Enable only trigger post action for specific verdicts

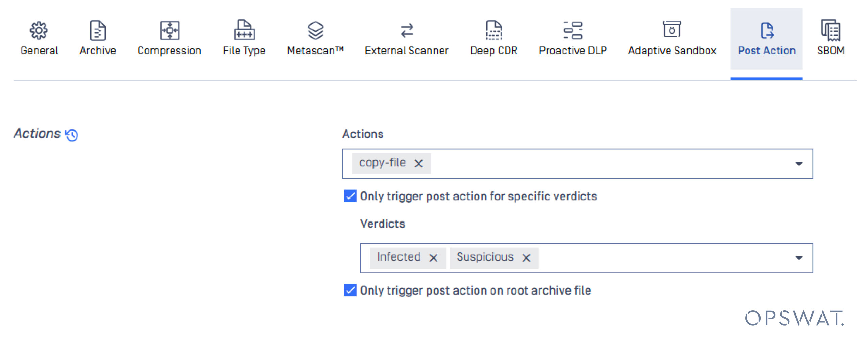350,195
